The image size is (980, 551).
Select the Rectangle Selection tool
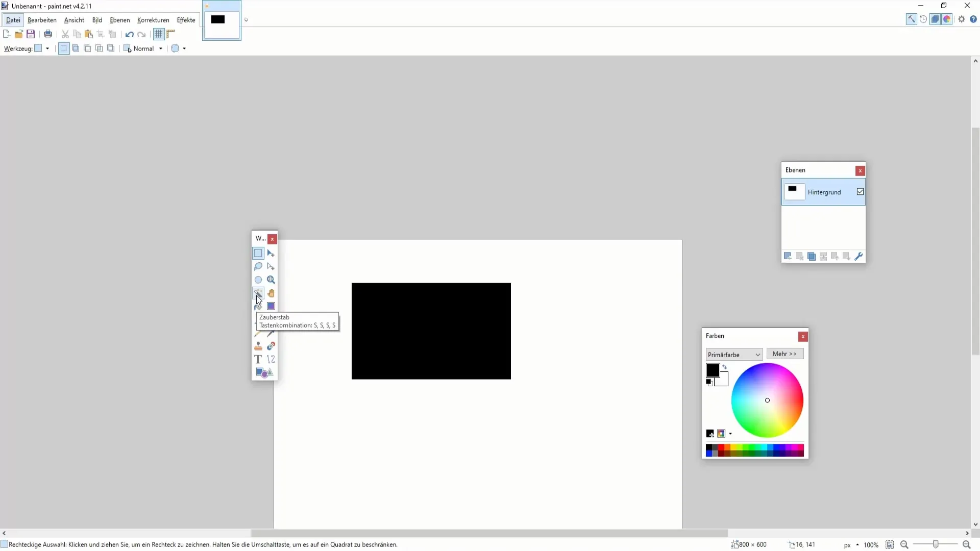[x=258, y=253]
